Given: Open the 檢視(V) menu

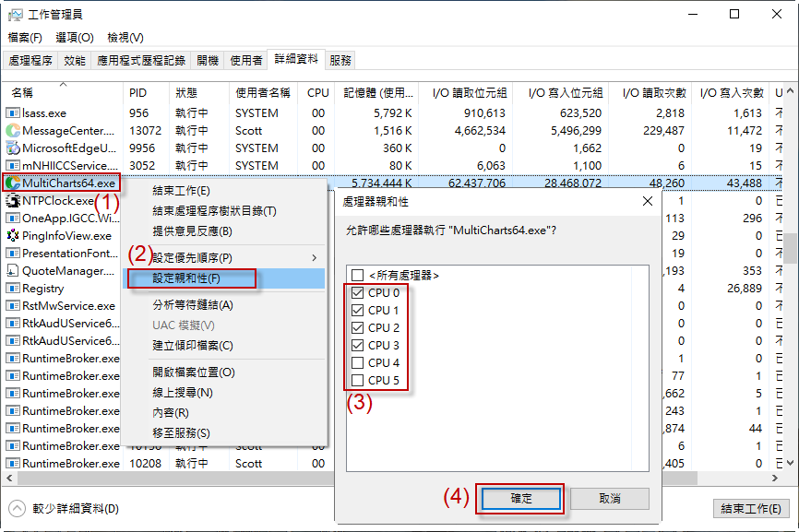Looking at the screenshot, I should click(125, 38).
